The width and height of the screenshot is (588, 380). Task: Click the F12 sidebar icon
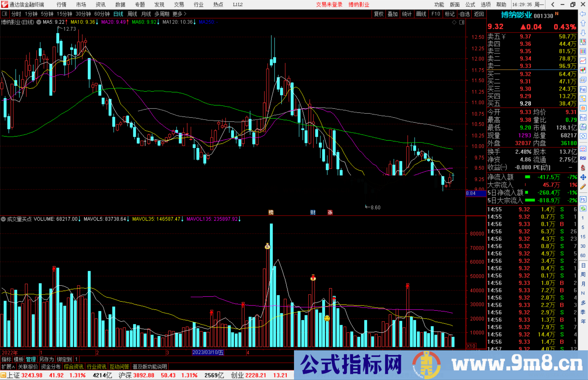[583, 118]
